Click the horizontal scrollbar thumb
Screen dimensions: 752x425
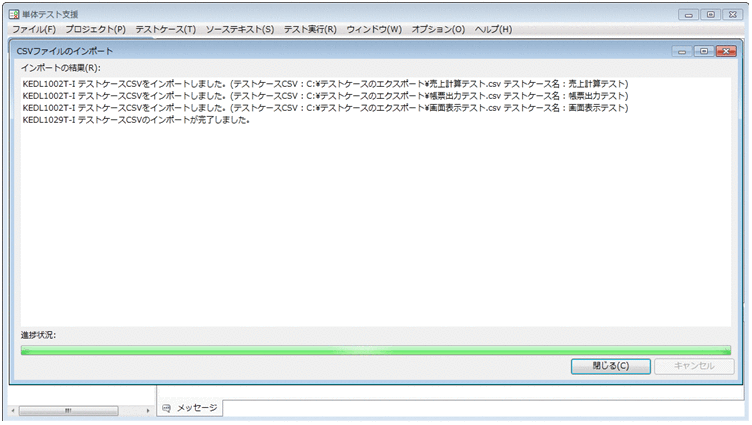pos(68,411)
